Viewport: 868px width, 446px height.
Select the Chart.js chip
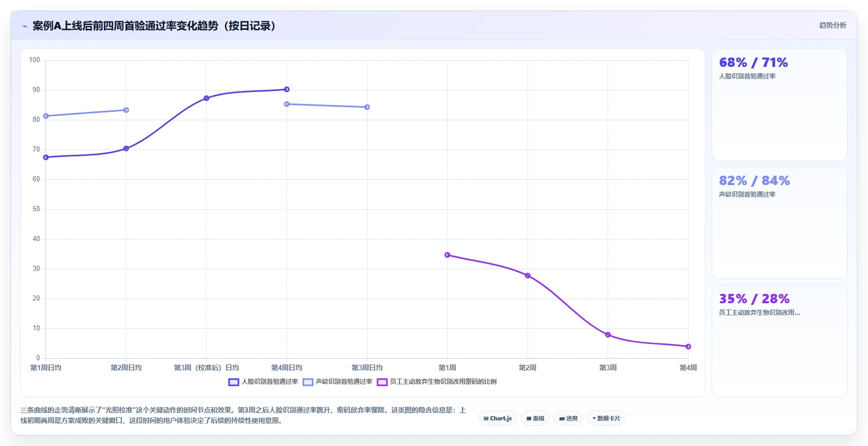(x=498, y=418)
